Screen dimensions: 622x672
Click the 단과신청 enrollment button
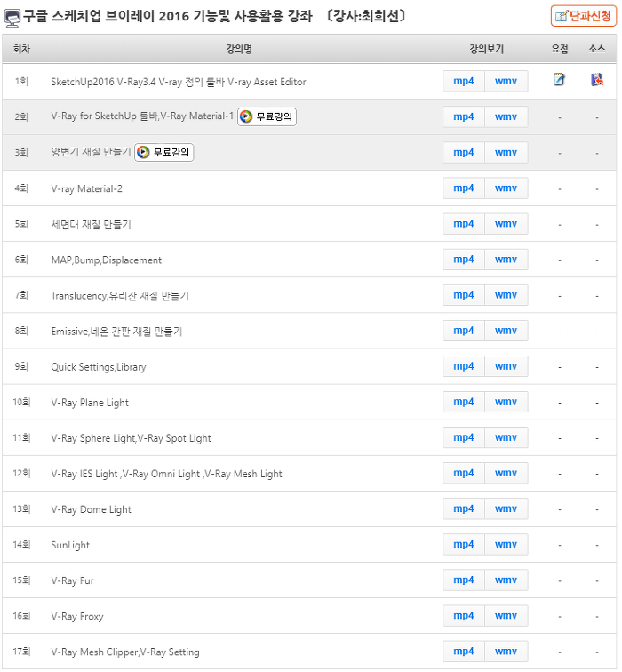point(584,16)
